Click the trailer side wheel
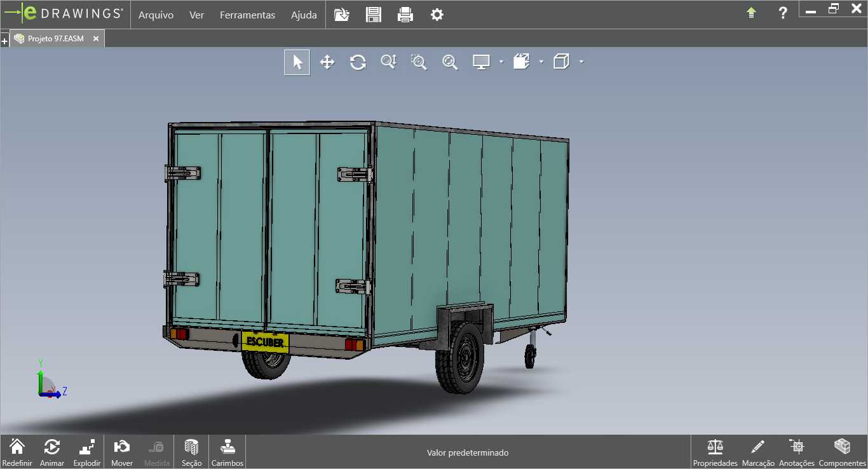Screen dimensions: 868x469 [x=459, y=358]
